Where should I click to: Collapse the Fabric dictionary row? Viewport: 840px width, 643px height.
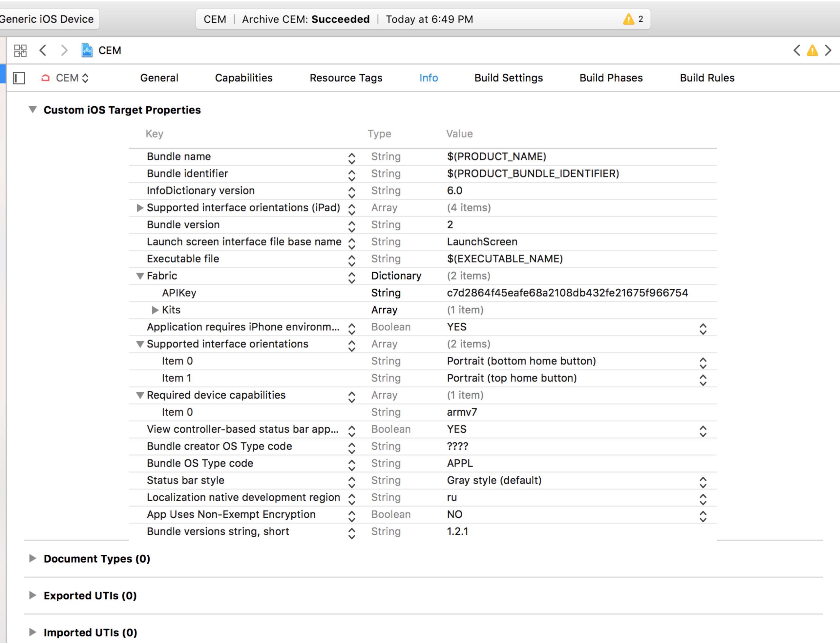(x=140, y=276)
